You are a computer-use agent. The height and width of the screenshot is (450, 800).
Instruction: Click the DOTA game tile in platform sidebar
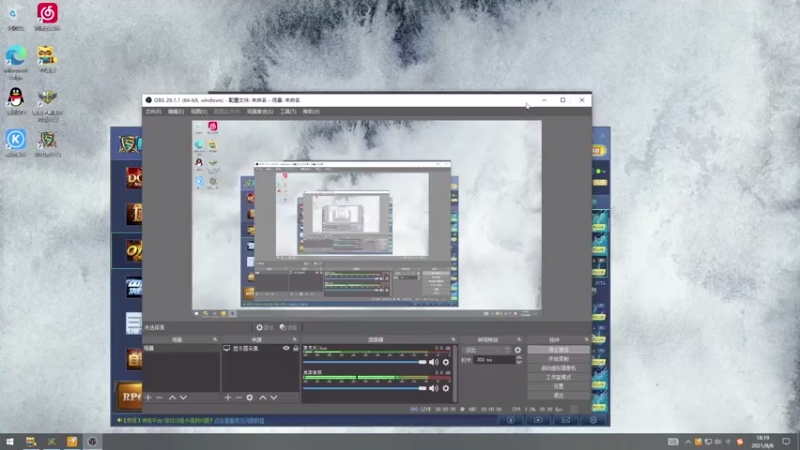coord(134,178)
